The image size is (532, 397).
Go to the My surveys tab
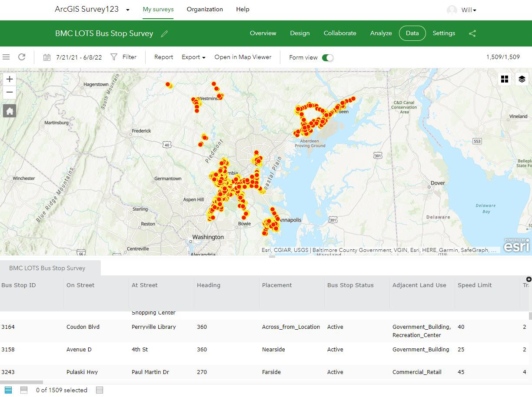click(158, 9)
